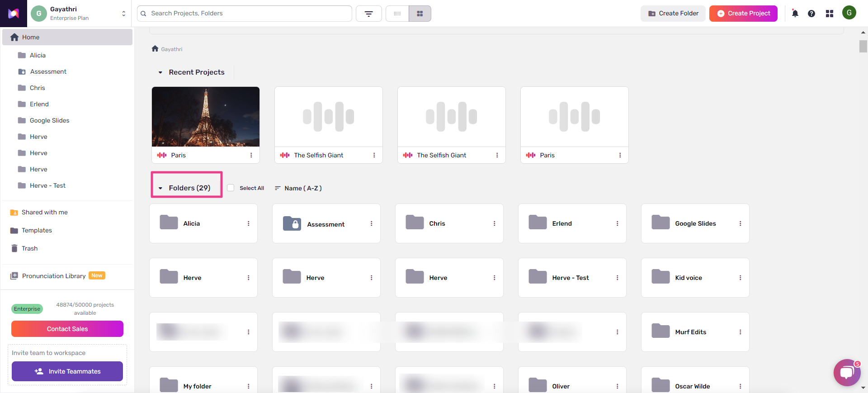Open the Murf logo home icon

click(x=14, y=14)
